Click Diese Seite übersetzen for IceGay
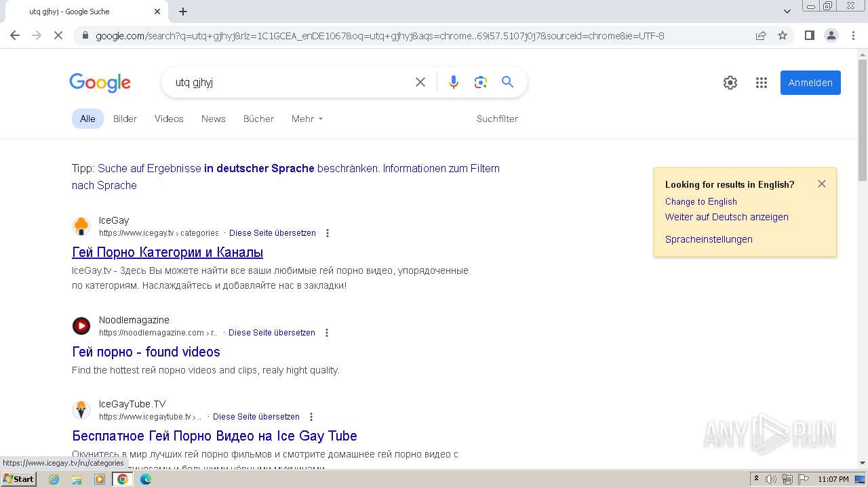Screen dimensions: 868x488 (273, 233)
